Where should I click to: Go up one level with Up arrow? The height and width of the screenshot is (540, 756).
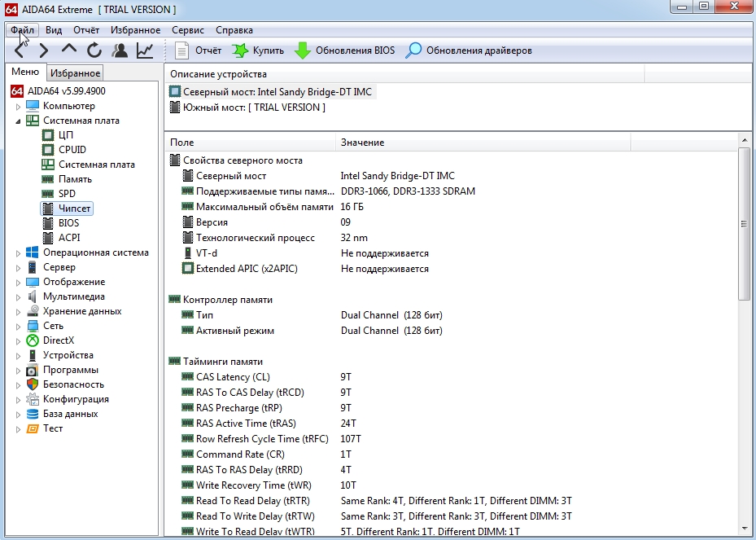(x=69, y=50)
